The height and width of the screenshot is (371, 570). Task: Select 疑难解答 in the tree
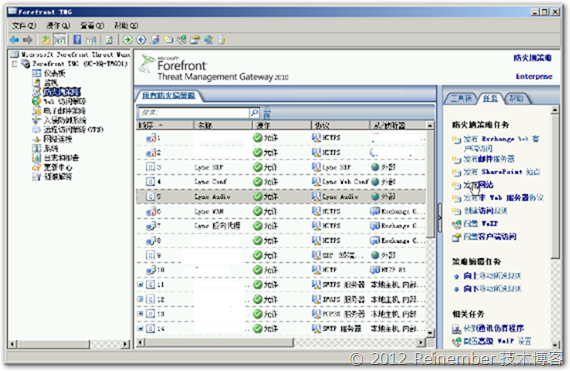(58, 177)
